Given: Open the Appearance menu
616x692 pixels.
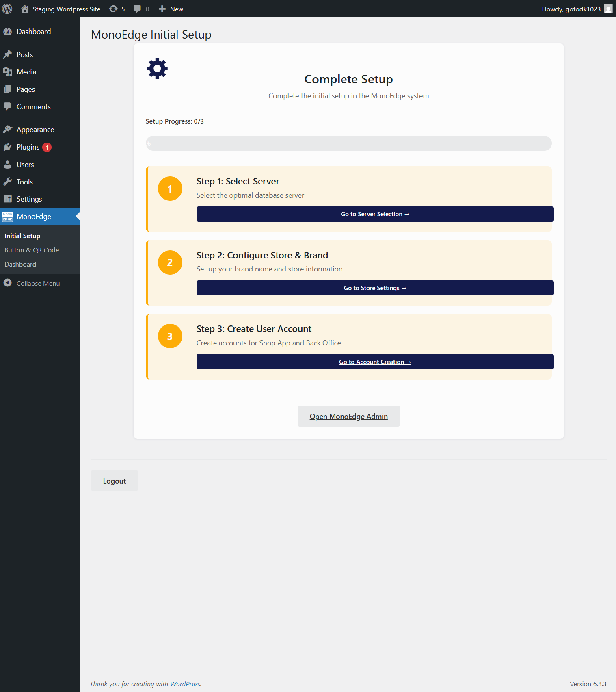Looking at the screenshot, I should pyautogui.click(x=40, y=130).
